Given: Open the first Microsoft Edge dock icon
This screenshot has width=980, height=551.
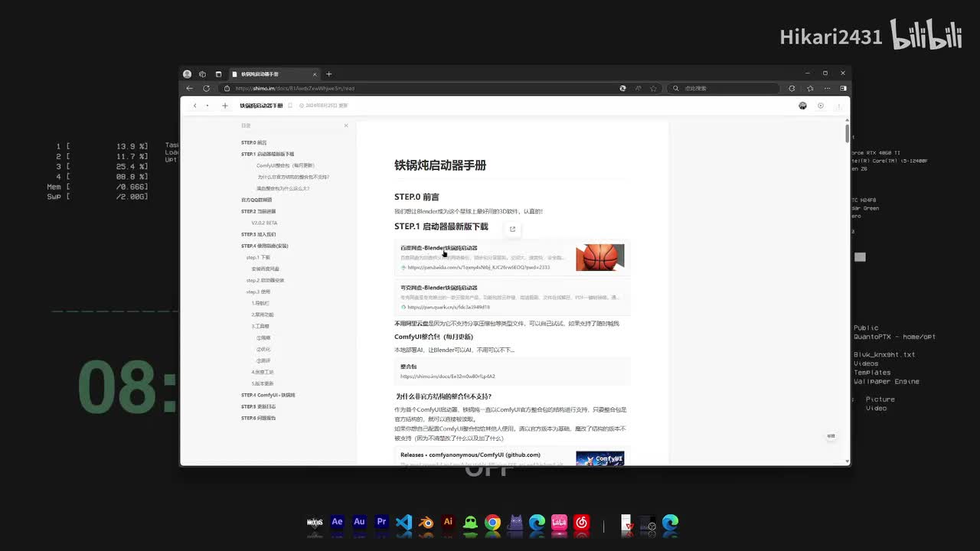Looking at the screenshot, I should [537, 523].
